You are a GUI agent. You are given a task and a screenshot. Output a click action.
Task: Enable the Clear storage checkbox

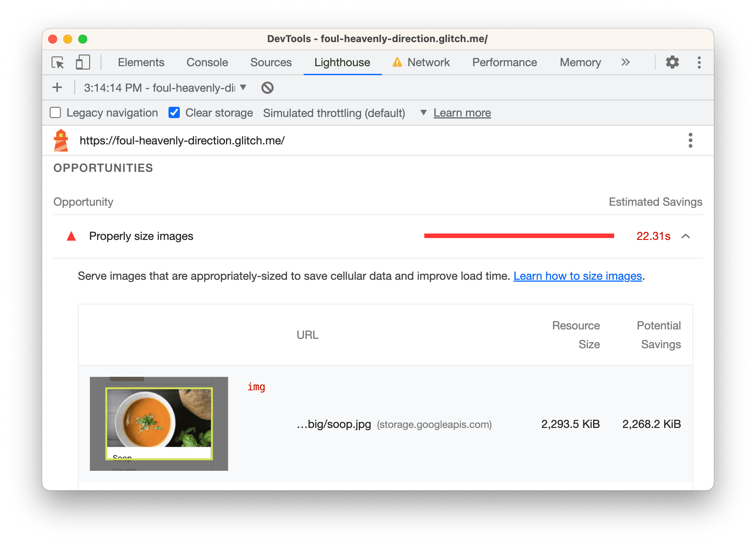[174, 113]
